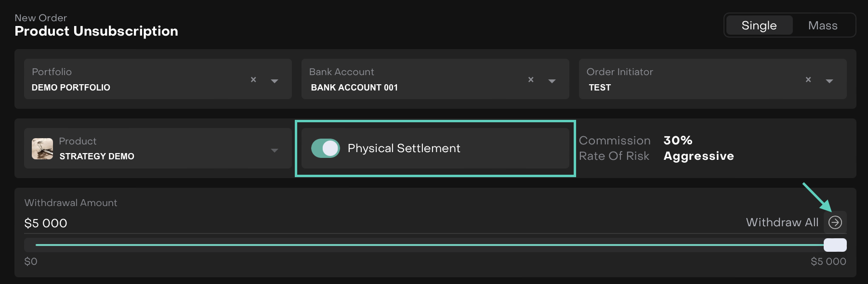Click the $0 minimum slider label
The height and width of the screenshot is (284, 868).
tap(31, 261)
